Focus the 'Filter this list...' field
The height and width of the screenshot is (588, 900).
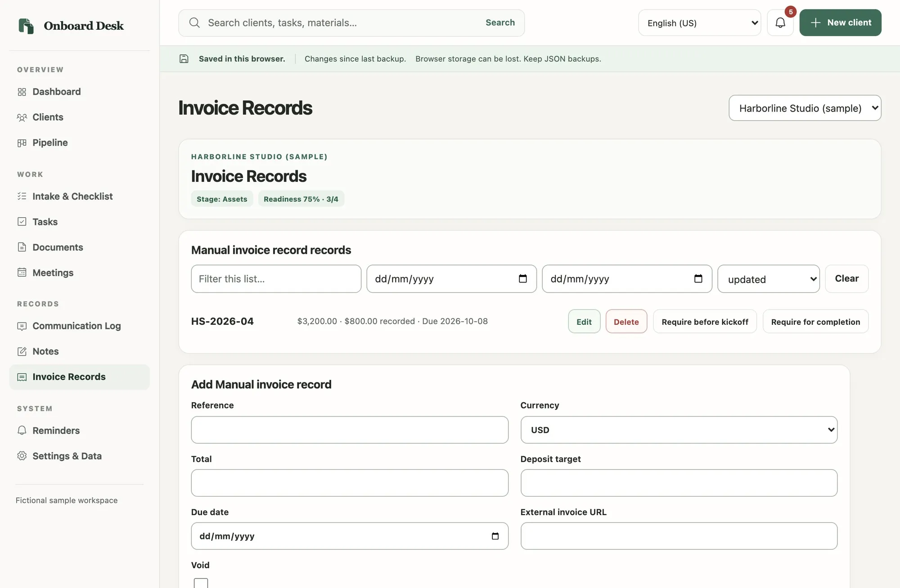(276, 279)
